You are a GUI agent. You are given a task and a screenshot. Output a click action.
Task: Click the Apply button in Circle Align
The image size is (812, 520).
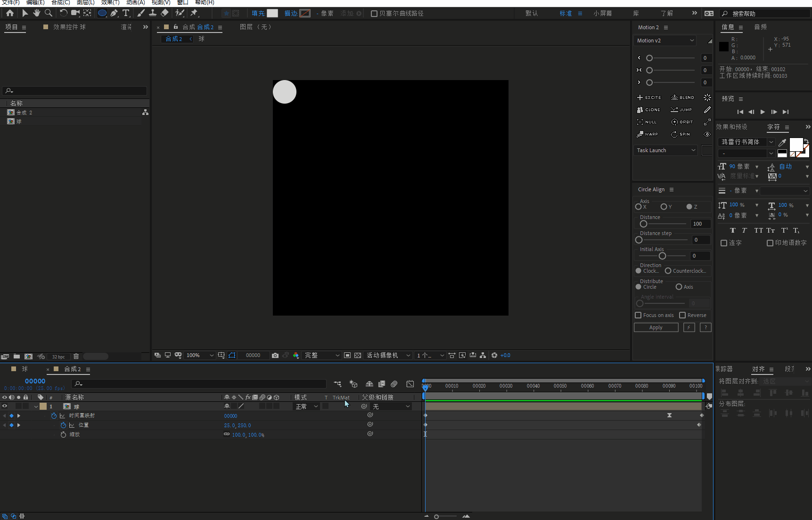point(656,327)
